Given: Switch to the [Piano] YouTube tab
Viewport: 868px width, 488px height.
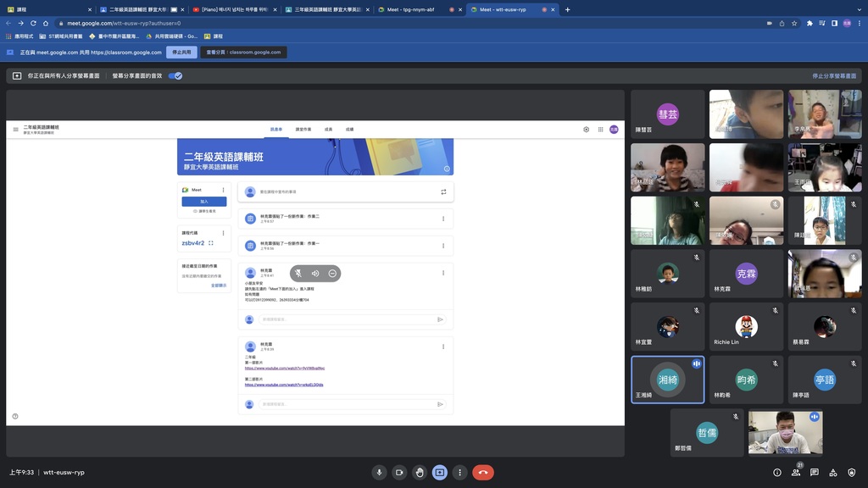Looking at the screenshot, I should coord(234,9).
